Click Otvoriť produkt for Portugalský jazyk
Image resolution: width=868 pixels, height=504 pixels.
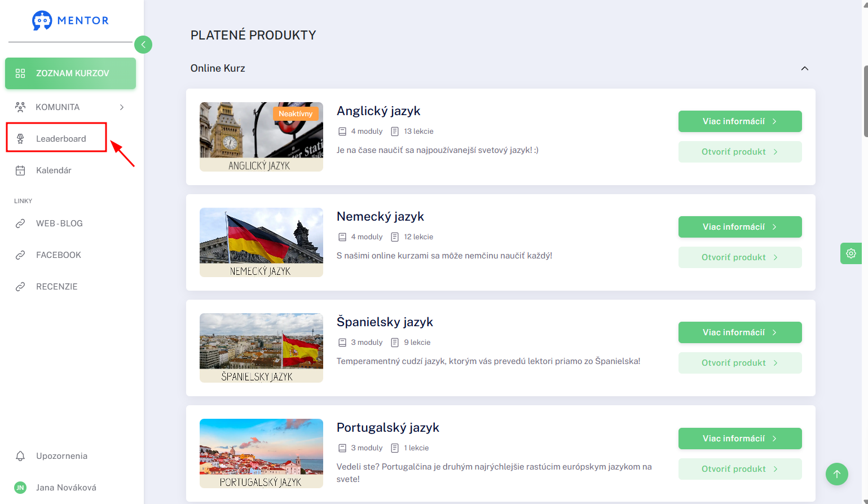740,469
